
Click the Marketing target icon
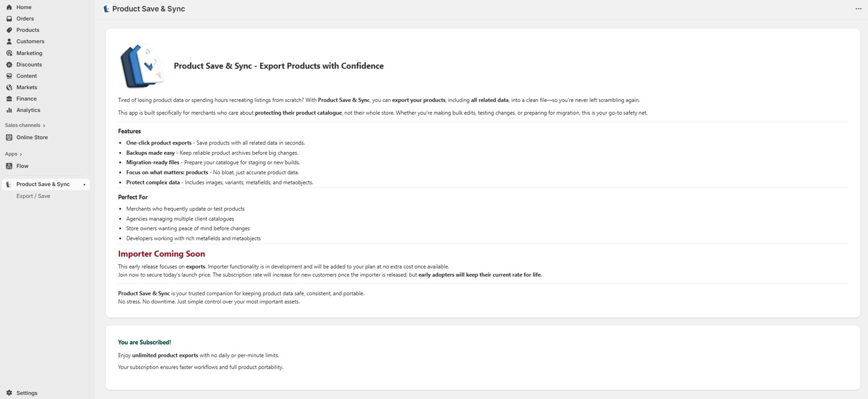point(9,53)
